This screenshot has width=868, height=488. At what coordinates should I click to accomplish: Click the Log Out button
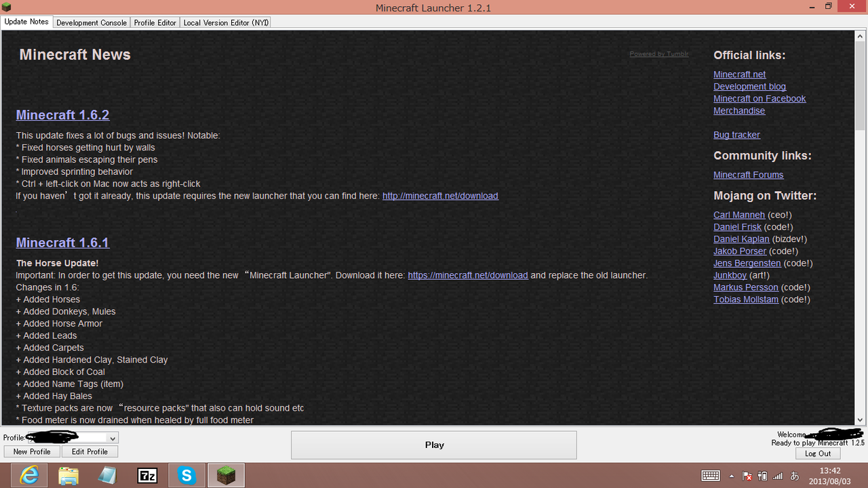[x=818, y=453]
